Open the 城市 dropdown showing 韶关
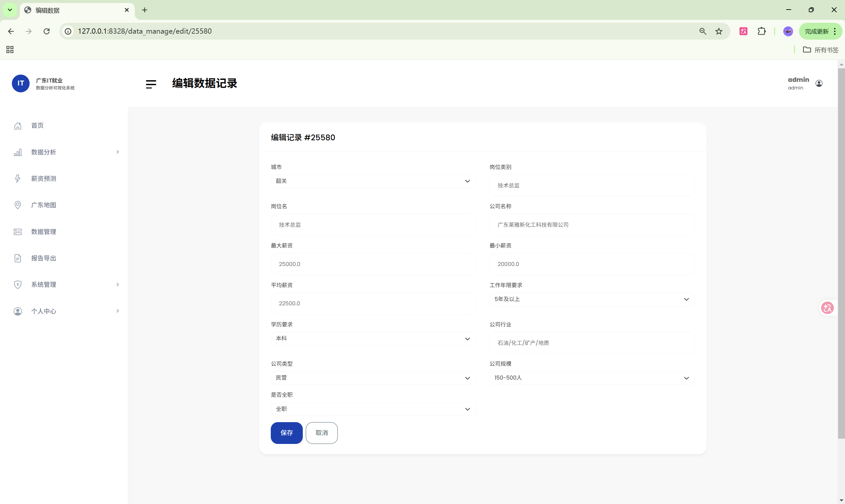The image size is (845, 504). pos(373,181)
